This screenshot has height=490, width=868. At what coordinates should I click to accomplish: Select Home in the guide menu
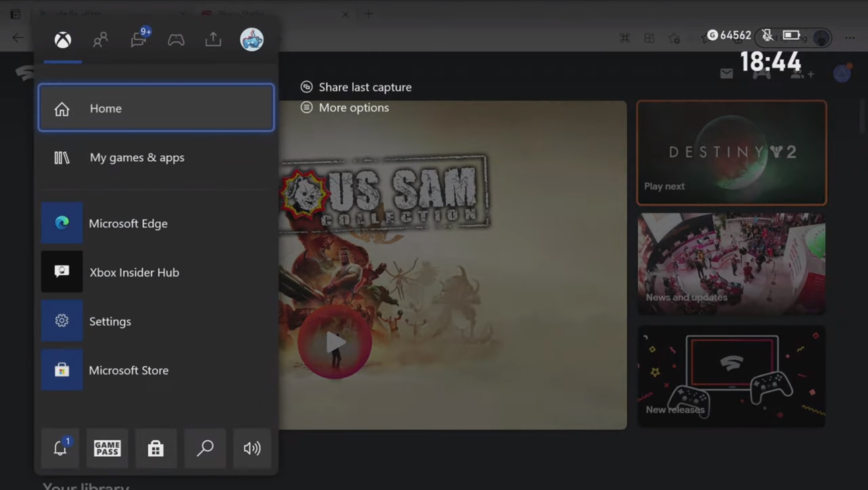click(156, 108)
